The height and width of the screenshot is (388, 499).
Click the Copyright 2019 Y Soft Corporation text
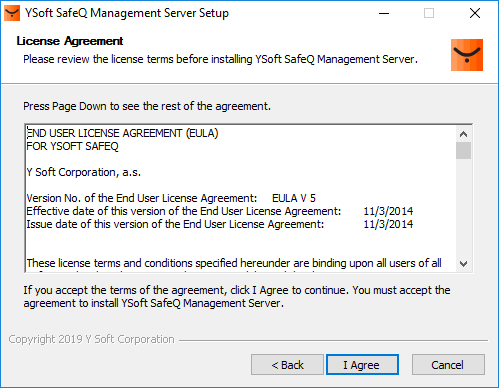tap(91, 339)
